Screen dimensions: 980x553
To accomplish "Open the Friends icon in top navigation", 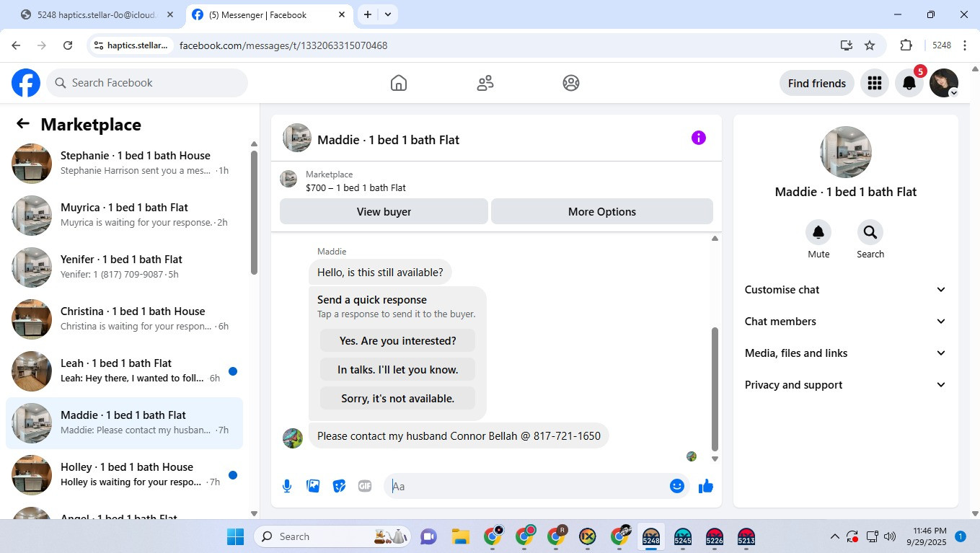I will [x=485, y=83].
